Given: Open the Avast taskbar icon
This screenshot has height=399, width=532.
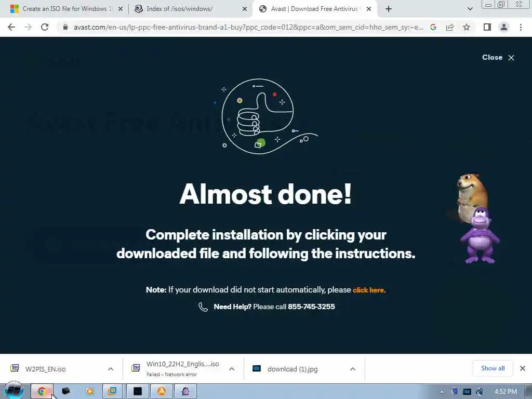Looking at the screenshot, I should pos(162,391).
